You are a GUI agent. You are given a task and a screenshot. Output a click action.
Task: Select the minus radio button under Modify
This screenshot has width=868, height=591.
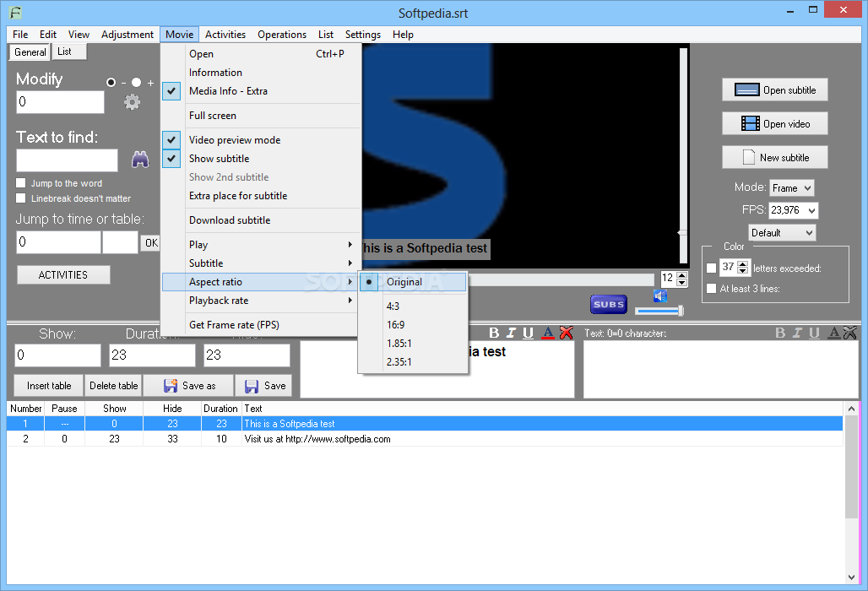coord(111,83)
